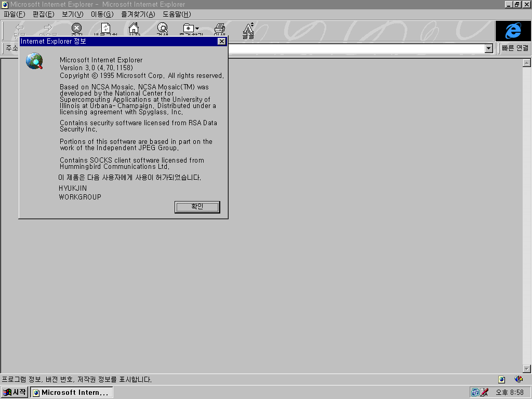Click the colorful status bar icon
532x399 pixels.
point(518,379)
